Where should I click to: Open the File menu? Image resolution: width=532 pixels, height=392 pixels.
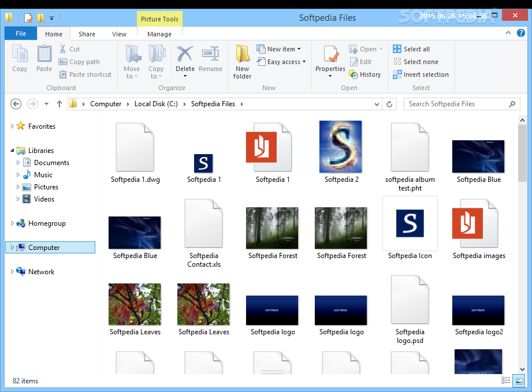21,33
